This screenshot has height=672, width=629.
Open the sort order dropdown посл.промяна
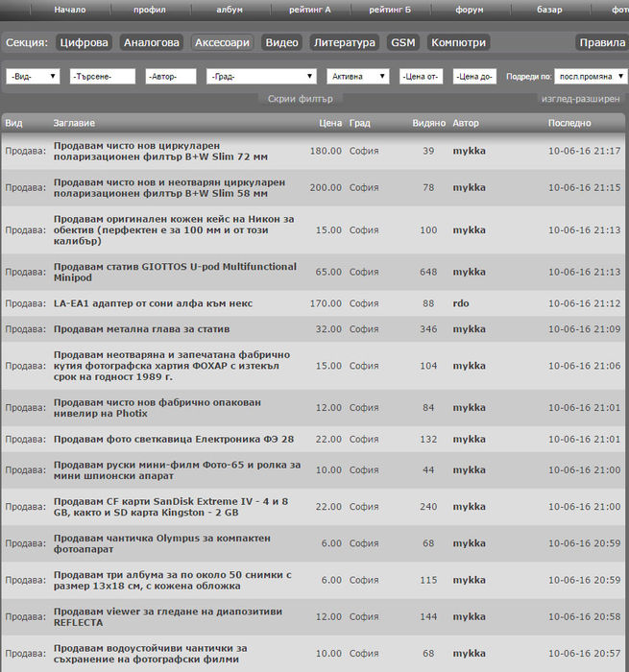tap(591, 77)
